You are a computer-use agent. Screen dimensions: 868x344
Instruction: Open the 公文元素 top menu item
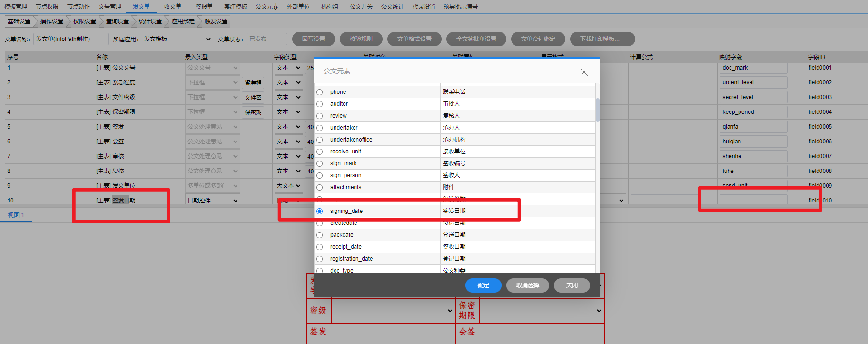(266, 7)
